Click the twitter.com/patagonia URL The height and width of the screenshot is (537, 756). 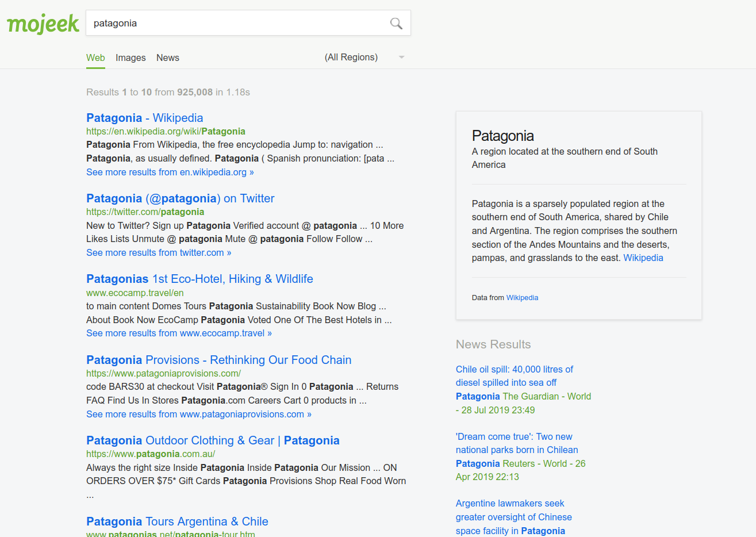click(145, 212)
